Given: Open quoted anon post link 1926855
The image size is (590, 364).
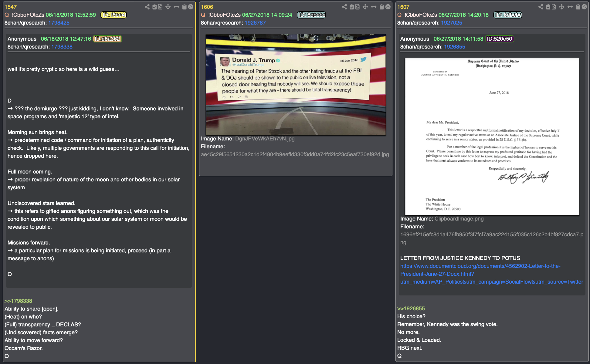Looking at the screenshot, I should 455,47.
